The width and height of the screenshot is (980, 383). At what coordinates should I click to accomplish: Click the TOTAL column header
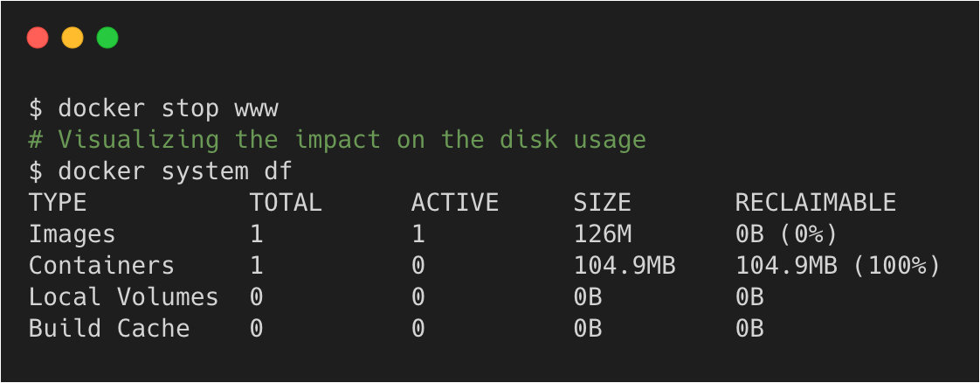point(286,203)
